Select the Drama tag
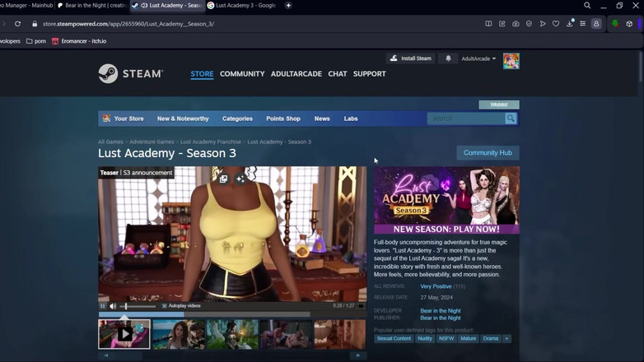The image size is (644, 362). tap(490, 339)
